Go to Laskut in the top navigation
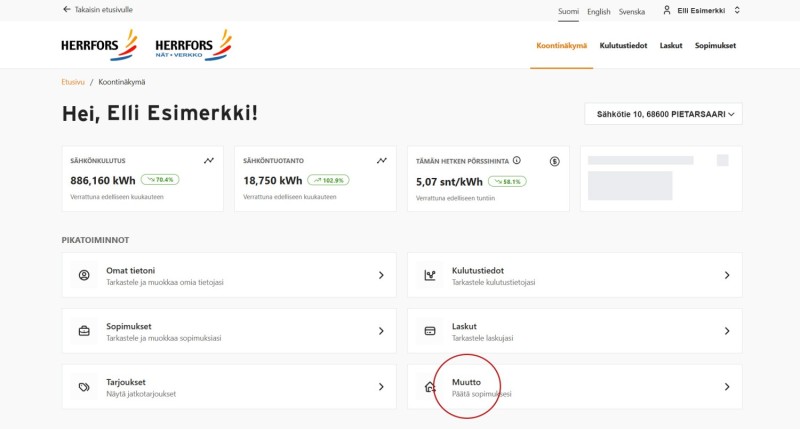Screen dimensions: 800x429 point(670,45)
